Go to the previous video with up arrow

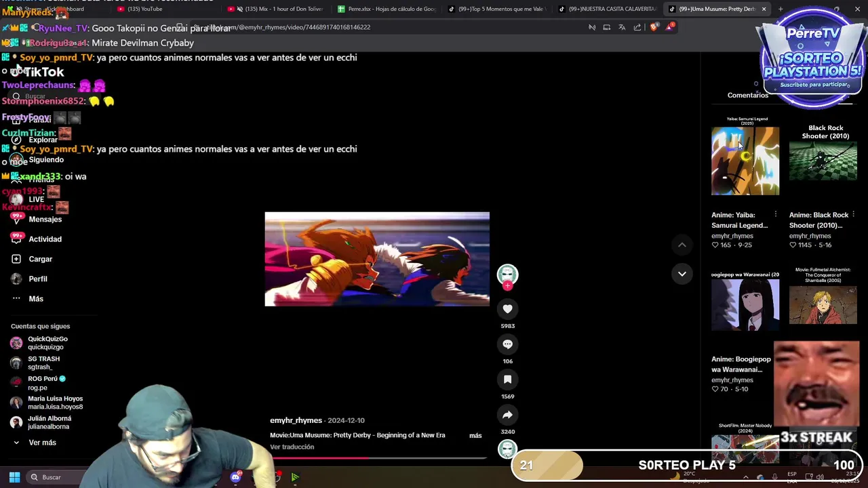coord(682,245)
